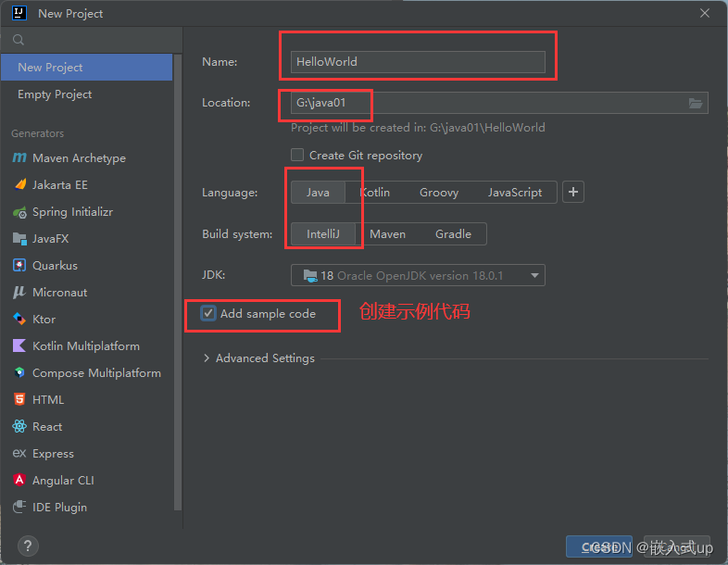Image resolution: width=728 pixels, height=565 pixels.
Task: Select Micronaut label
Action: (60, 293)
